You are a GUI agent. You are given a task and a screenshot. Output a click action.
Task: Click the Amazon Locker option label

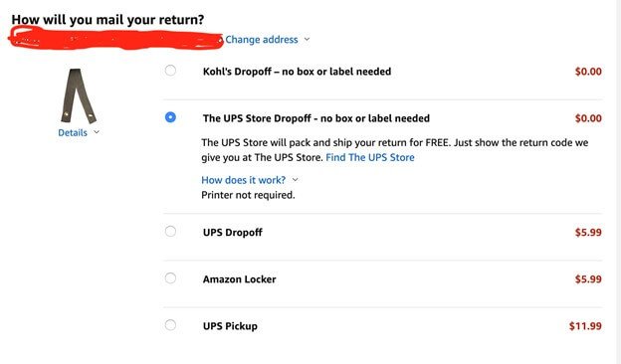[239, 279]
